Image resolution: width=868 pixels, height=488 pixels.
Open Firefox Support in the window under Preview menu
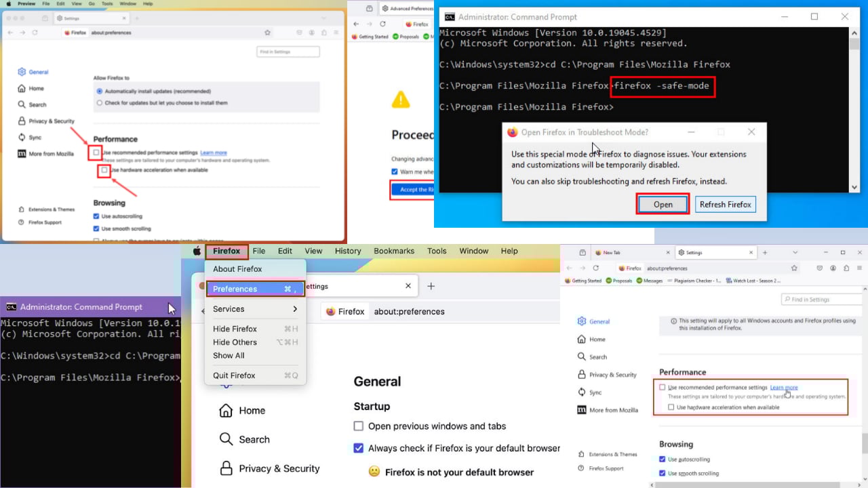tap(40, 222)
